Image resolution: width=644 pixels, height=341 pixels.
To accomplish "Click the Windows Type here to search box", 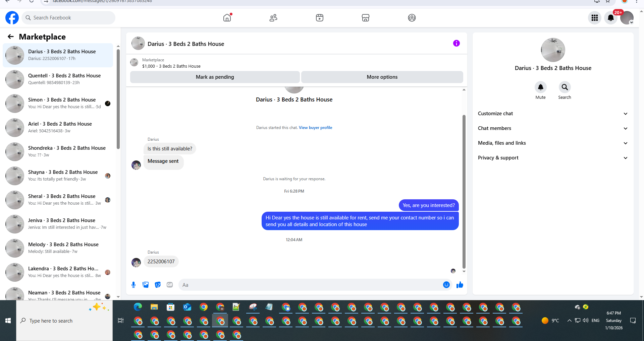I will [x=64, y=321].
